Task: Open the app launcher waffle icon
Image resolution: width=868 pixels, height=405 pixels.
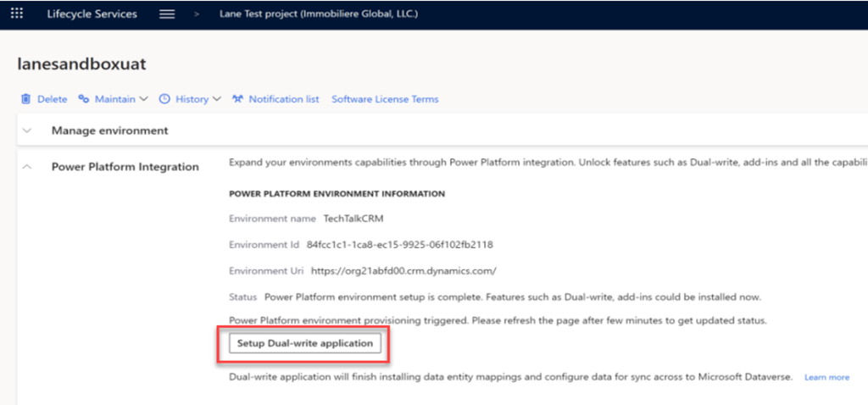Action: 17,14
